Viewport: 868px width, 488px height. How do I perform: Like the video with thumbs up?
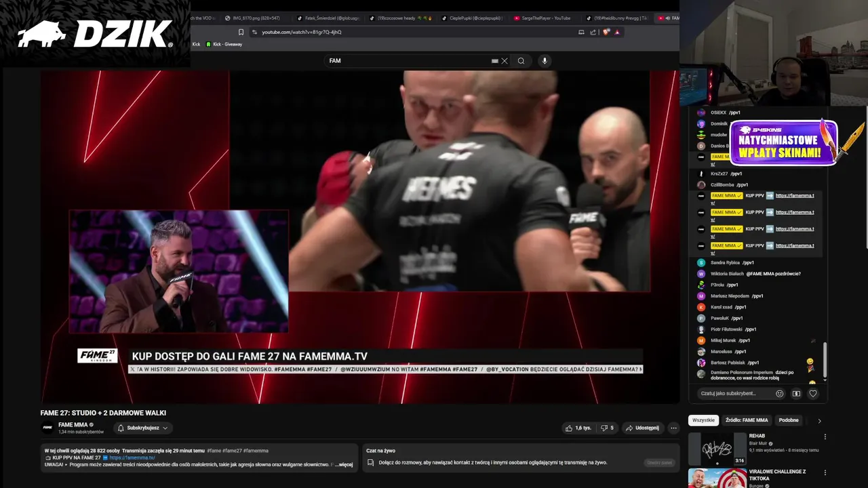(578, 428)
